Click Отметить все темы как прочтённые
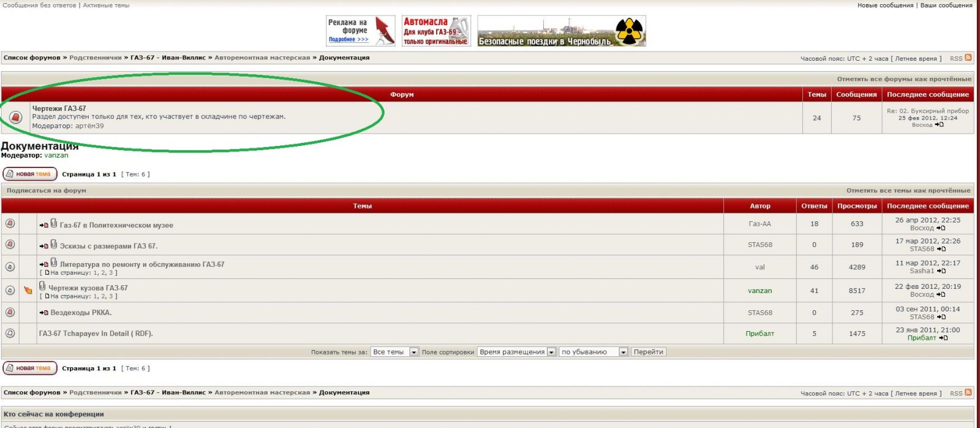 pos(908,191)
